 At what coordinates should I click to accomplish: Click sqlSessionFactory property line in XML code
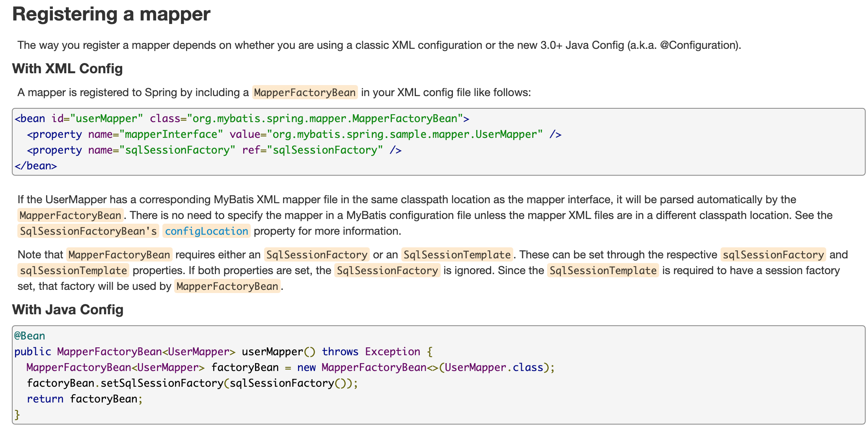pyautogui.click(x=214, y=150)
